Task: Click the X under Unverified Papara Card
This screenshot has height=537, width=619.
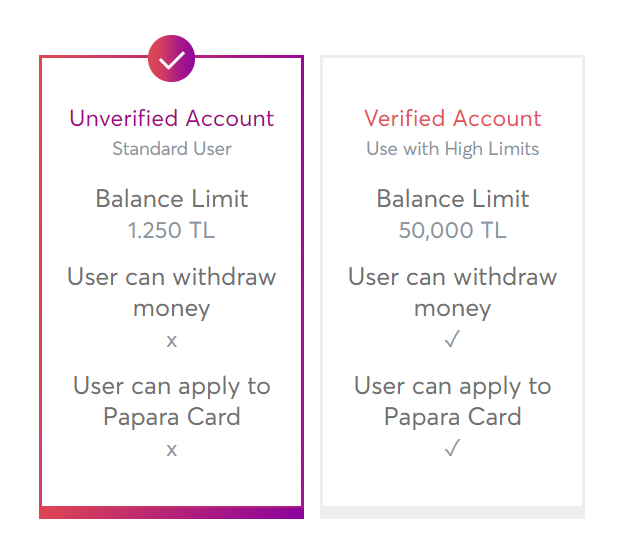Action: (172, 450)
